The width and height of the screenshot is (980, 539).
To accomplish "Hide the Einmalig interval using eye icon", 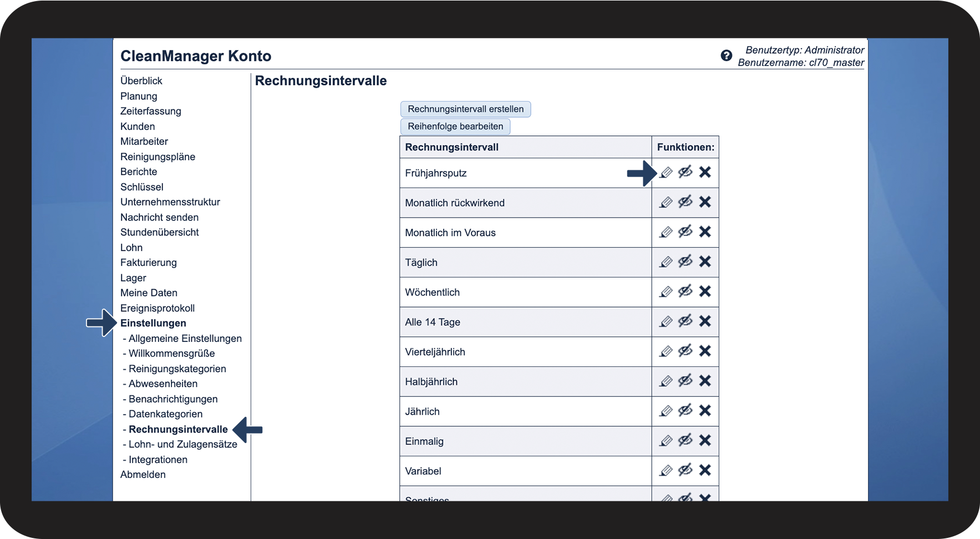I will click(686, 440).
